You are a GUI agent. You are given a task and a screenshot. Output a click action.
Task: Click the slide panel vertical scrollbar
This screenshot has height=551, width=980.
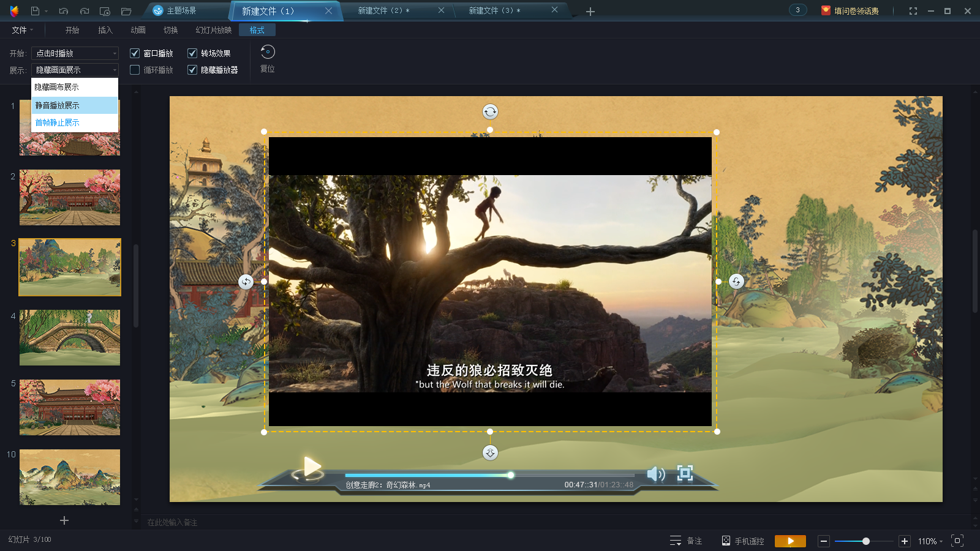136,285
